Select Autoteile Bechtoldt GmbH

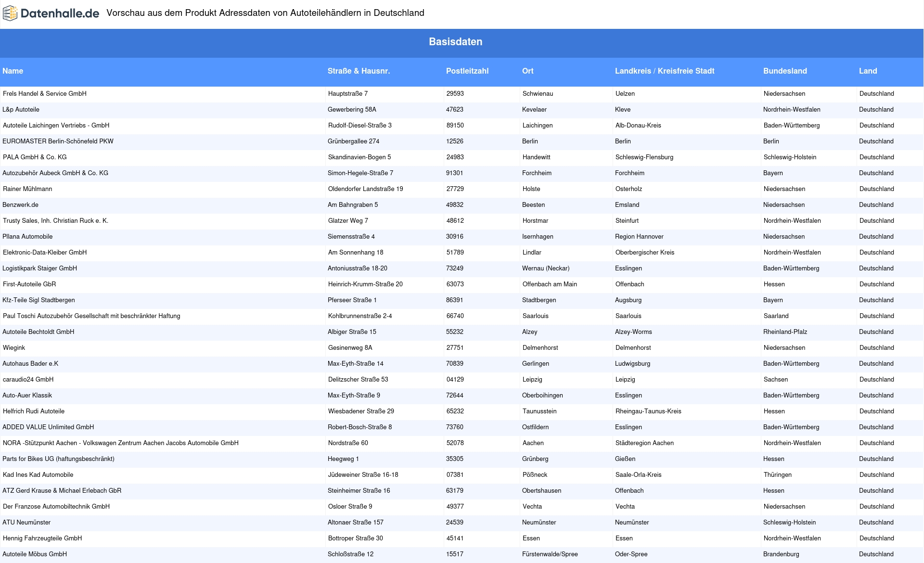pyautogui.click(x=38, y=332)
